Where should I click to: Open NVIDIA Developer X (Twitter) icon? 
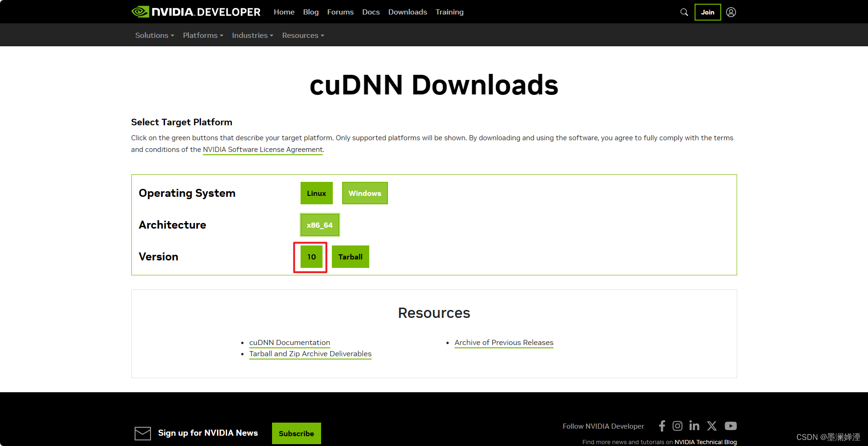tap(712, 426)
